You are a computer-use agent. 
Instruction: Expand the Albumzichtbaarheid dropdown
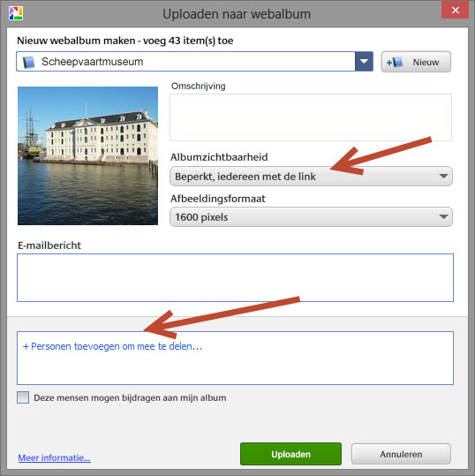(311, 177)
